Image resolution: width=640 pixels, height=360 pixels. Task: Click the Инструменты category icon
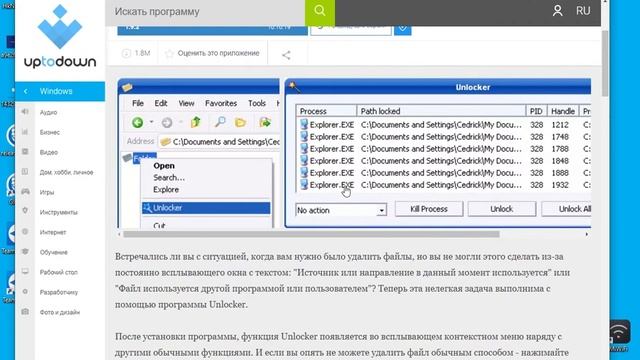click(25, 211)
